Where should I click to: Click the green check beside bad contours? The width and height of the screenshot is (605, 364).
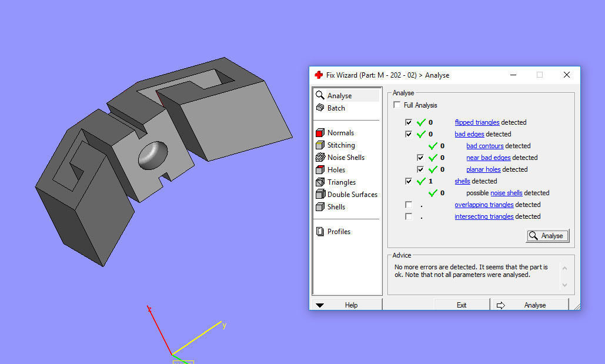click(433, 146)
